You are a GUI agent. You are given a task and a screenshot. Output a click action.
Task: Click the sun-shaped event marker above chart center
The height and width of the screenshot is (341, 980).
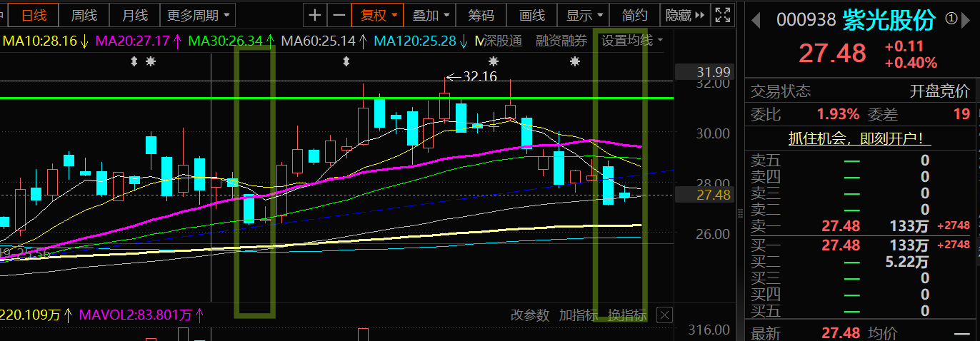click(492, 62)
